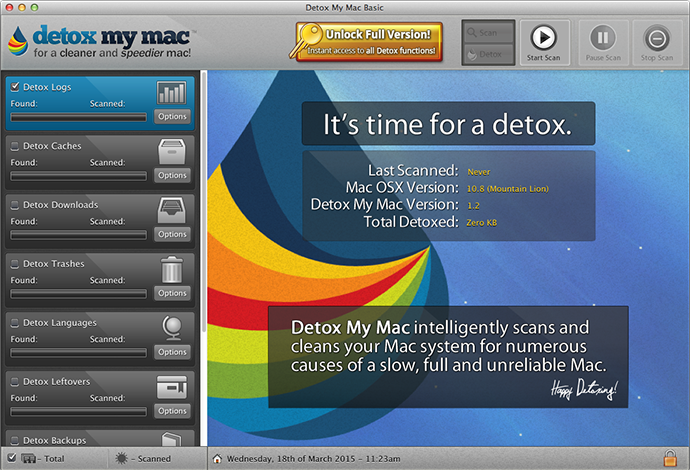
Task: Click the "Detox Languages" title
Action: [x=60, y=323]
